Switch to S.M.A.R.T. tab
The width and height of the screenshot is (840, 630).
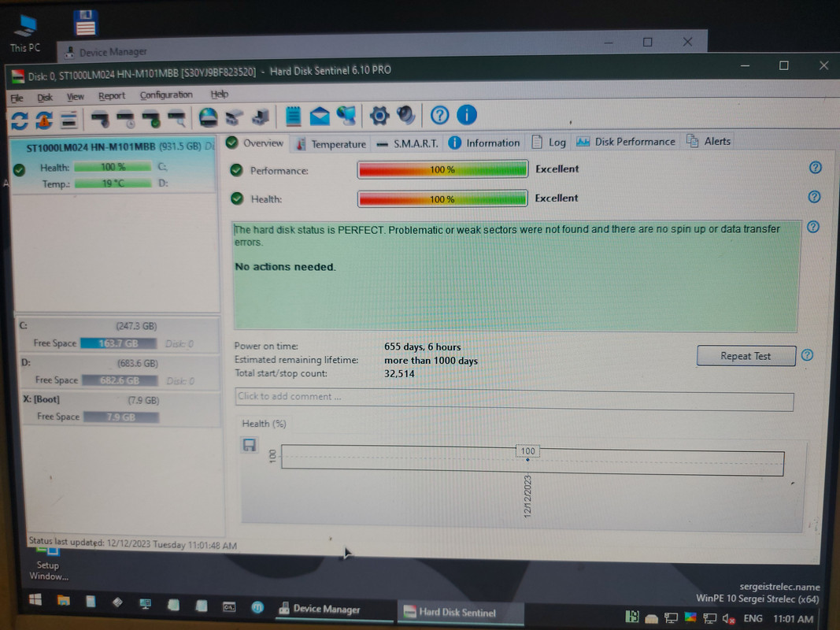pos(409,143)
